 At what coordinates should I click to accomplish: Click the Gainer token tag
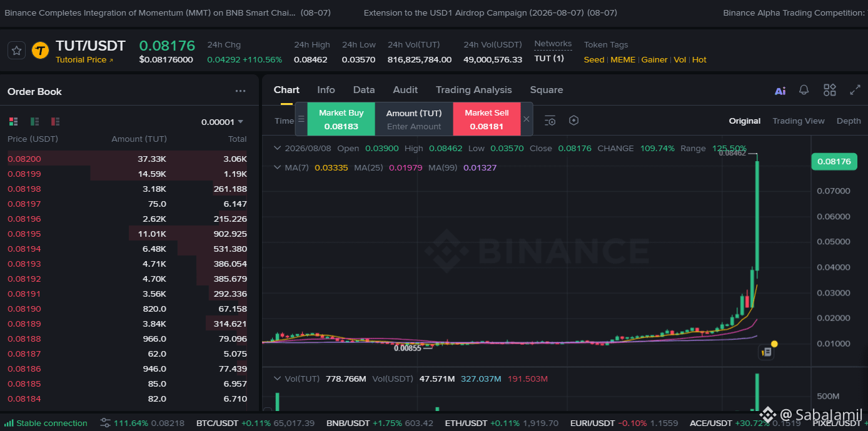[654, 60]
